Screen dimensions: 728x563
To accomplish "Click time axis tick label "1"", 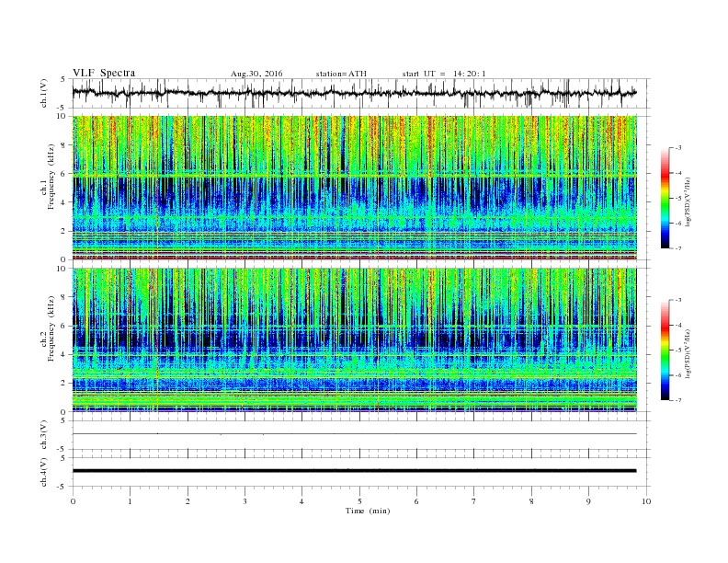I will [x=130, y=501].
